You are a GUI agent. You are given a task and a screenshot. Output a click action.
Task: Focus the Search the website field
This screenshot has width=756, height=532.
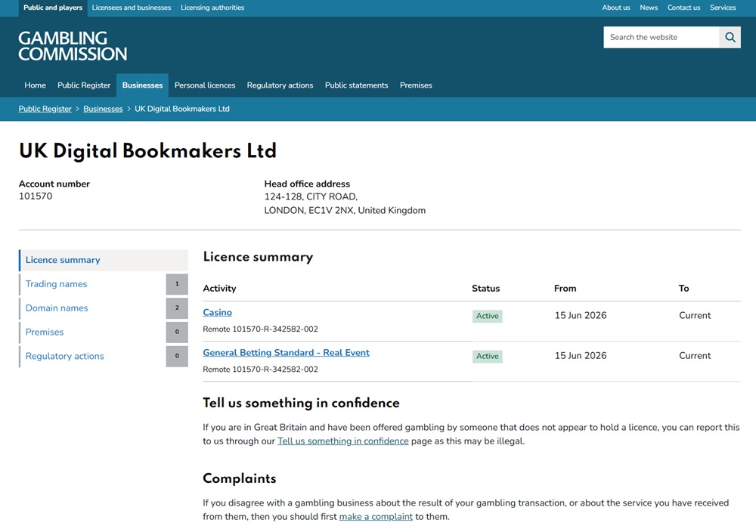click(x=661, y=37)
